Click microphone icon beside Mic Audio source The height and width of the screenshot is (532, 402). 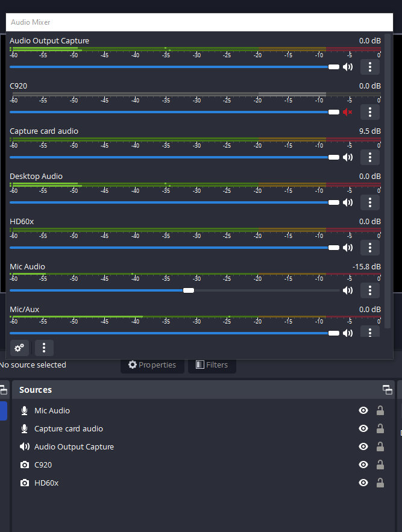(25, 410)
